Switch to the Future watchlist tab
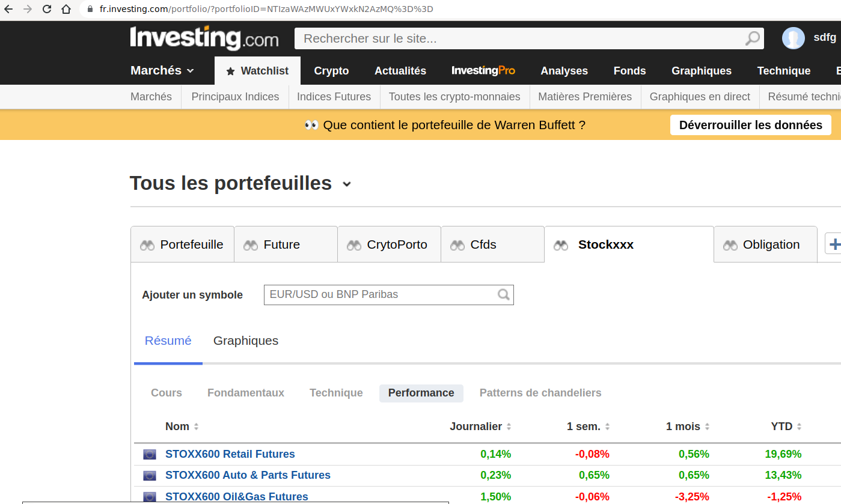Screen dimensions: 841x504 286,244
